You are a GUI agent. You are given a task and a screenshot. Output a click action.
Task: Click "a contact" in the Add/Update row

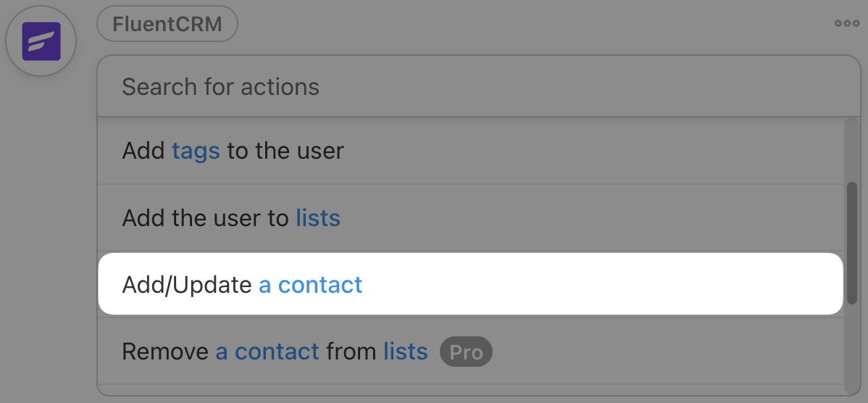click(x=310, y=284)
